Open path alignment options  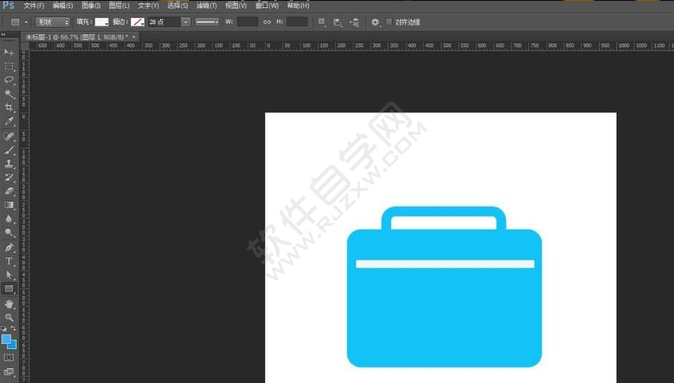click(x=338, y=22)
